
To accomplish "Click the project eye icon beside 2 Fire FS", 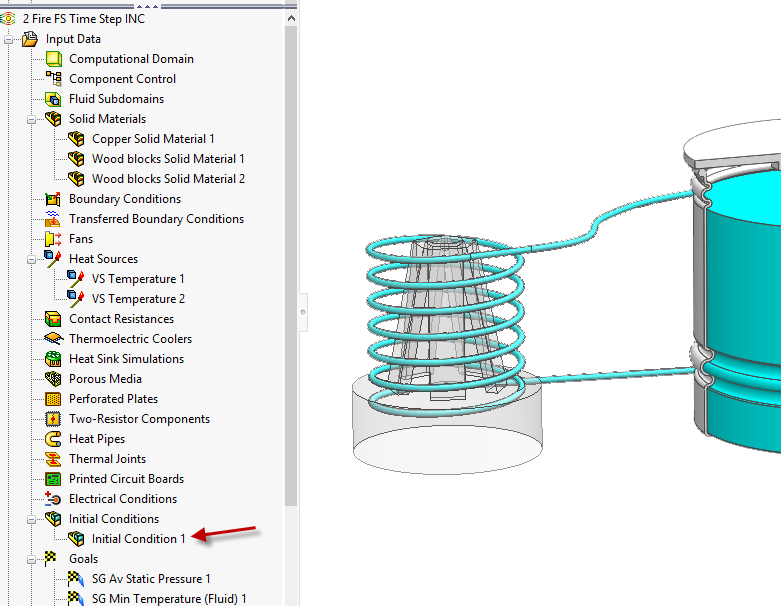I will pos(8,18).
